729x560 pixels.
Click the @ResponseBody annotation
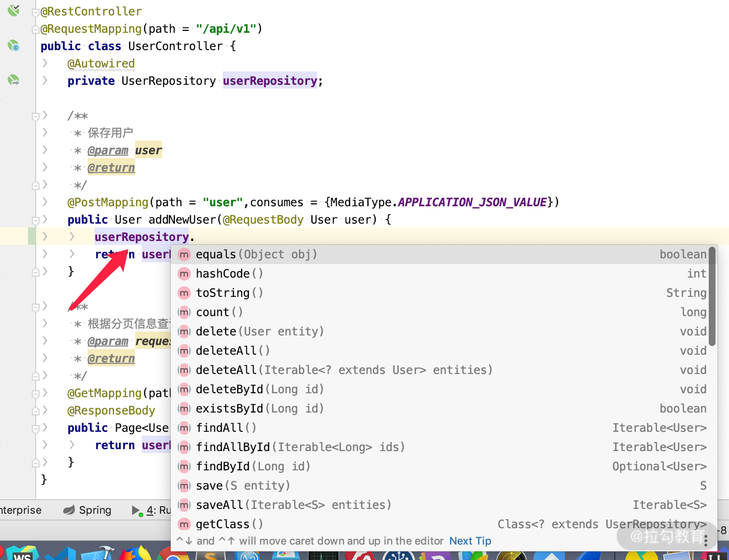tap(111, 411)
